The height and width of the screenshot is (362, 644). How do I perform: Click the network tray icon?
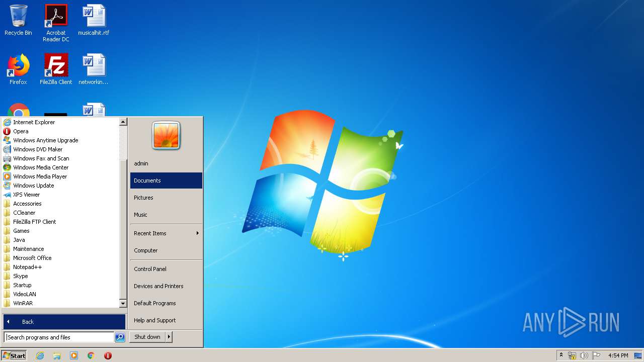coord(572,355)
